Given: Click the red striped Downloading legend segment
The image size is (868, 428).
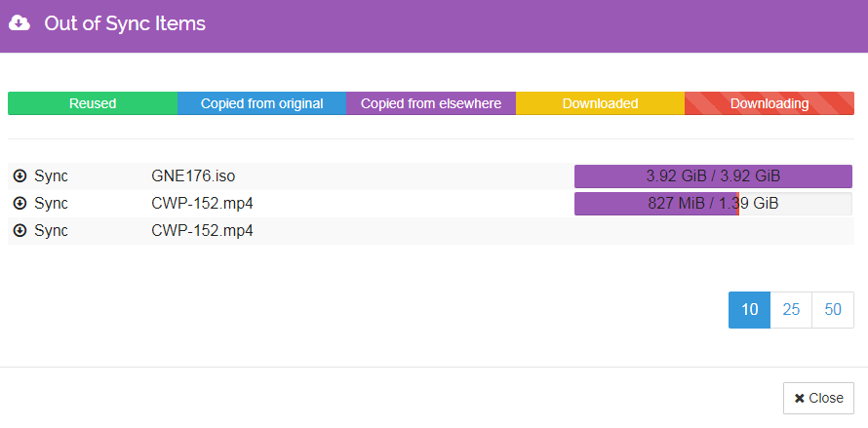Looking at the screenshot, I should 769,103.
